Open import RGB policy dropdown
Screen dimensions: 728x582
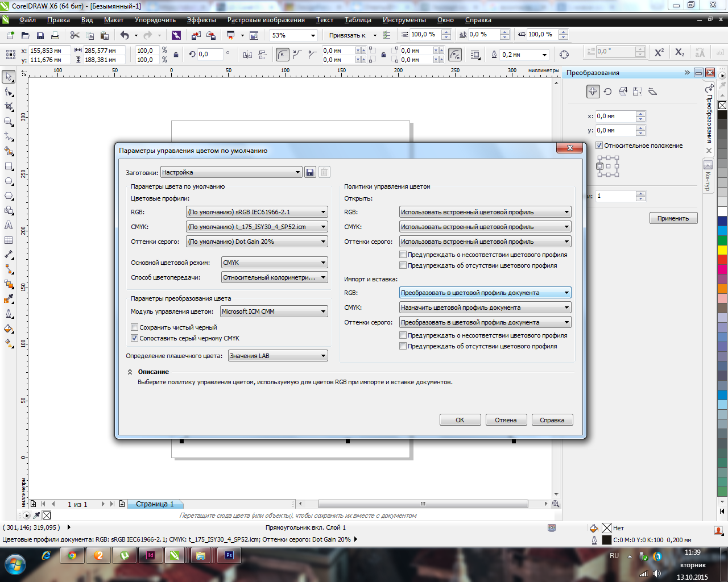pyautogui.click(x=485, y=293)
